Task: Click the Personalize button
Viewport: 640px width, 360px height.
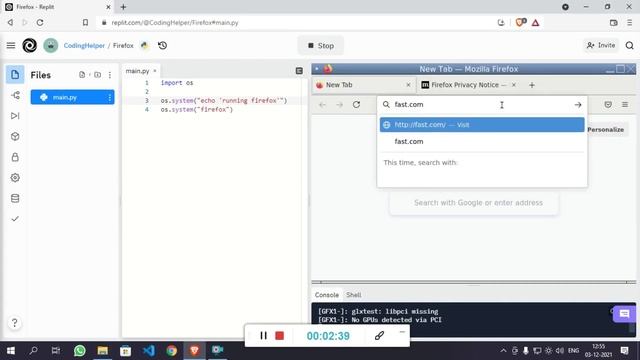Action: 606,129
